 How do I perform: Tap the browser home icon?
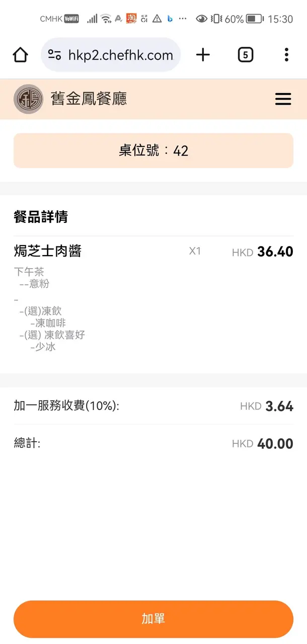[20, 55]
